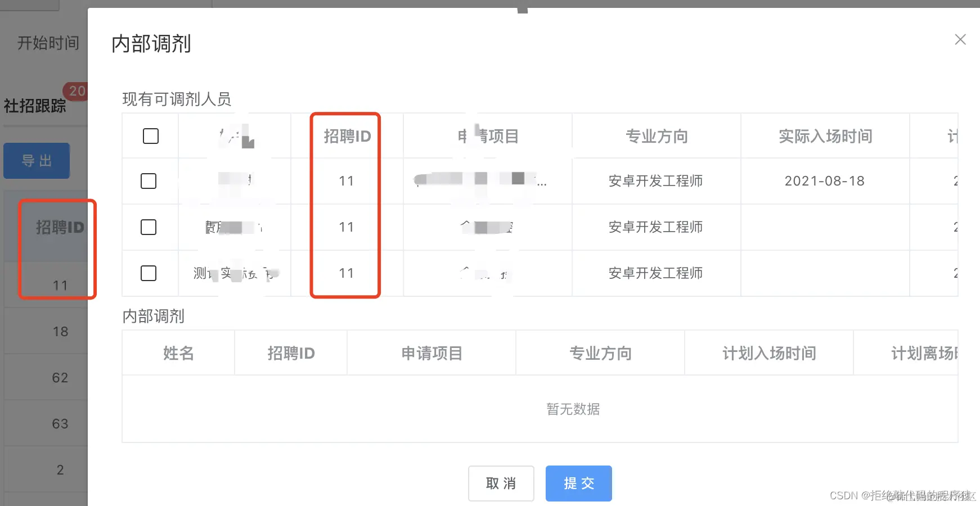The width and height of the screenshot is (980, 506).
Task: Click the 实际入场时间 column header
Action: click(x=825, y=135)
